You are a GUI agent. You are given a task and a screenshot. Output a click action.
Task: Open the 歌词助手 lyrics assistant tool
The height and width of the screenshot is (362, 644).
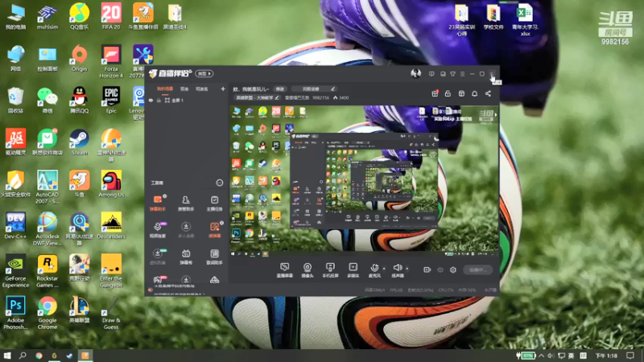(x=214, y=257)
